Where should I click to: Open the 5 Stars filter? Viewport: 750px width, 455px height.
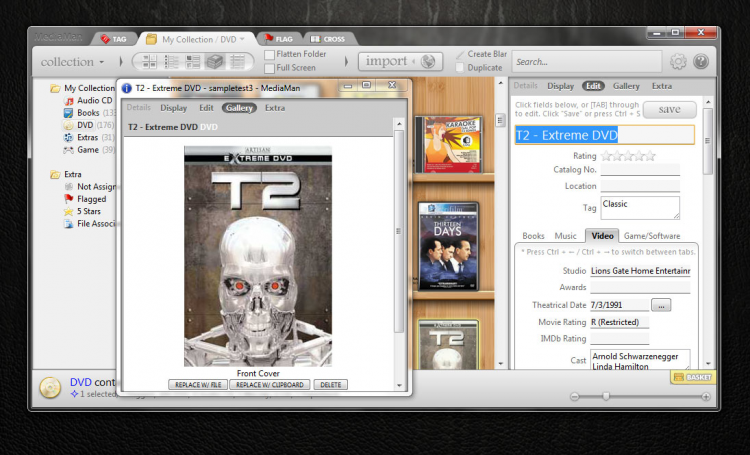pyautogui.click(x=82, y=211)
